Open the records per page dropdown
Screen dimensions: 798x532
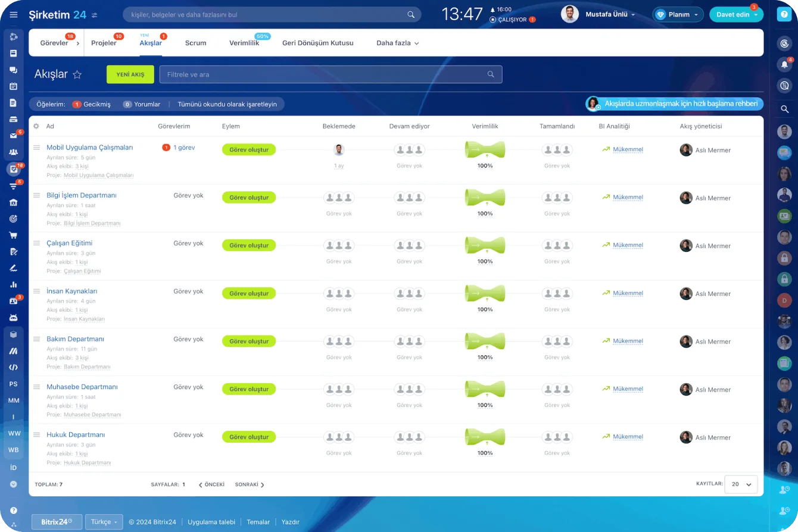(741, 484)
